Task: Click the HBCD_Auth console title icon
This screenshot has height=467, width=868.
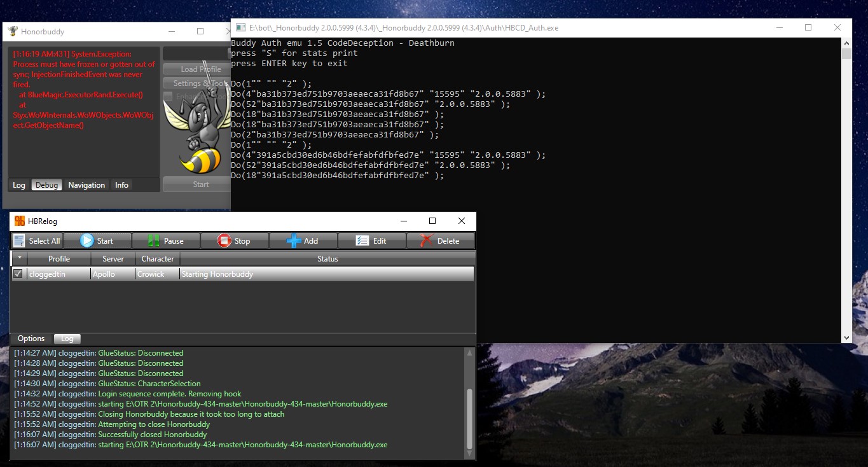Action: point(241,28)
